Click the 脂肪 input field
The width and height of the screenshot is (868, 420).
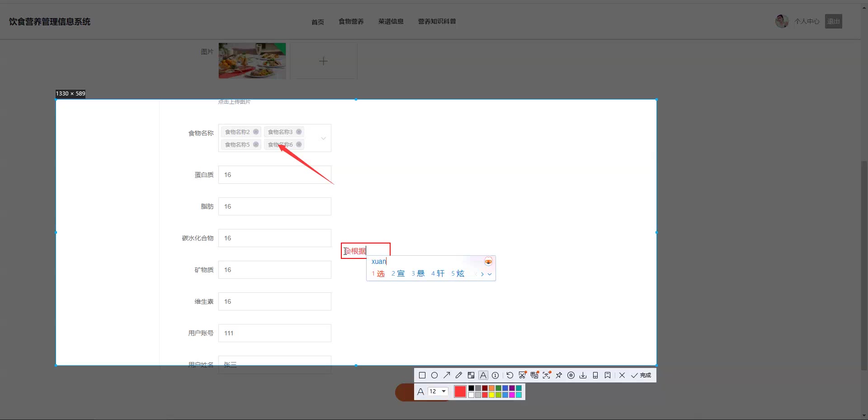click(275, 206)
